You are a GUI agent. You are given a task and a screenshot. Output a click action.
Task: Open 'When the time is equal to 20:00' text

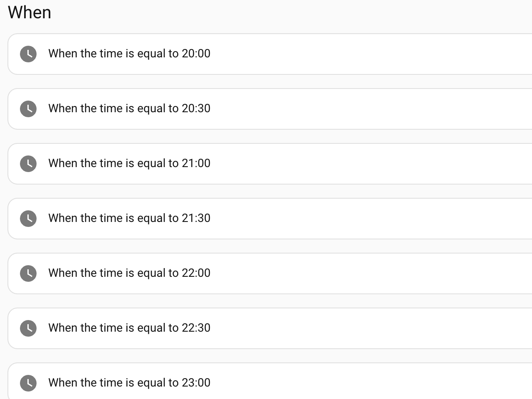[129, 54]
